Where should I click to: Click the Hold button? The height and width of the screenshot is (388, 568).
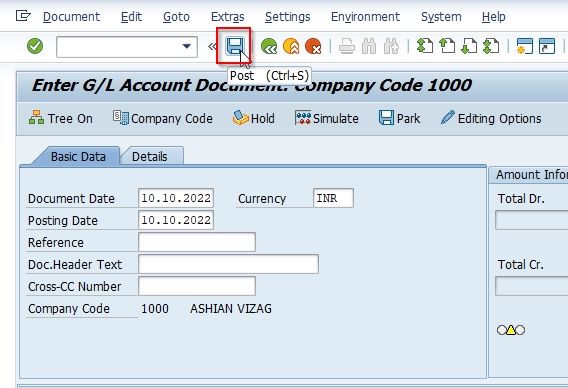click(x=254, y=118)
